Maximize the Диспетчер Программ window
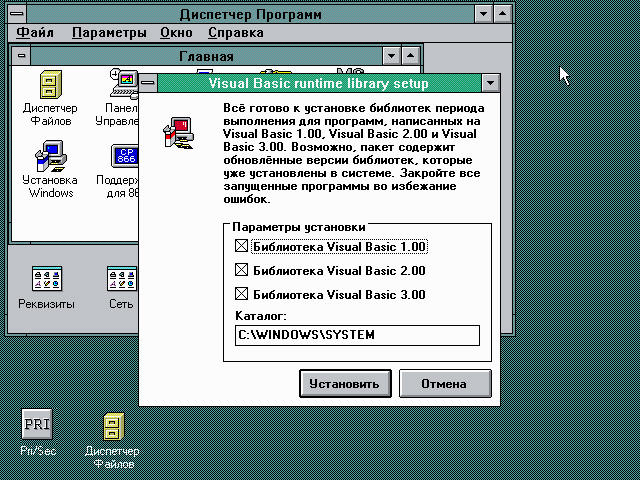 [x=503, y=14]
